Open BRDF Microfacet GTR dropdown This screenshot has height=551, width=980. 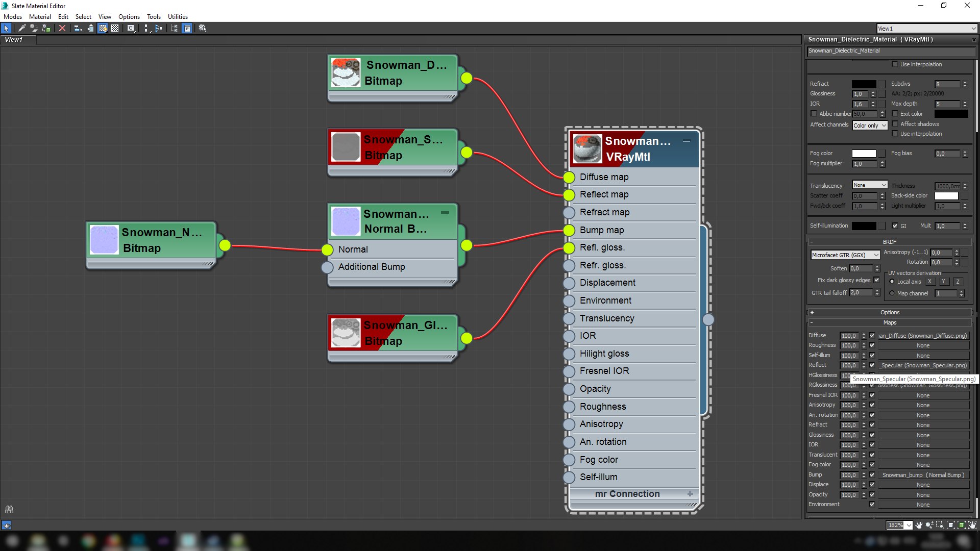point(845,255)
